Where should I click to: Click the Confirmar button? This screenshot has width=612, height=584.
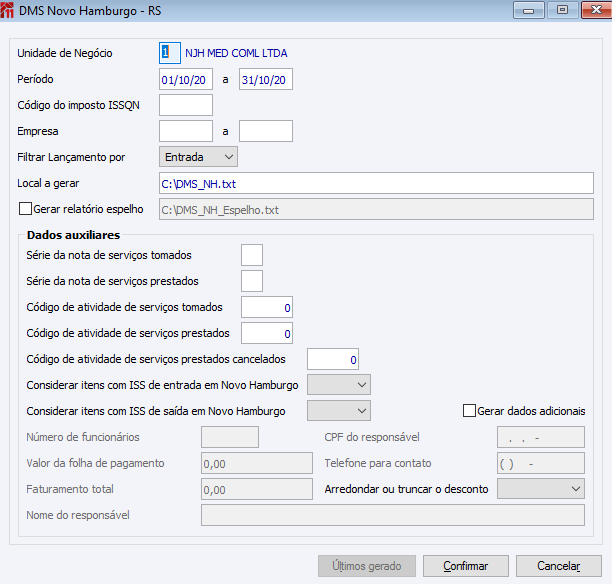pyautogui.click(x=466, y=566)
